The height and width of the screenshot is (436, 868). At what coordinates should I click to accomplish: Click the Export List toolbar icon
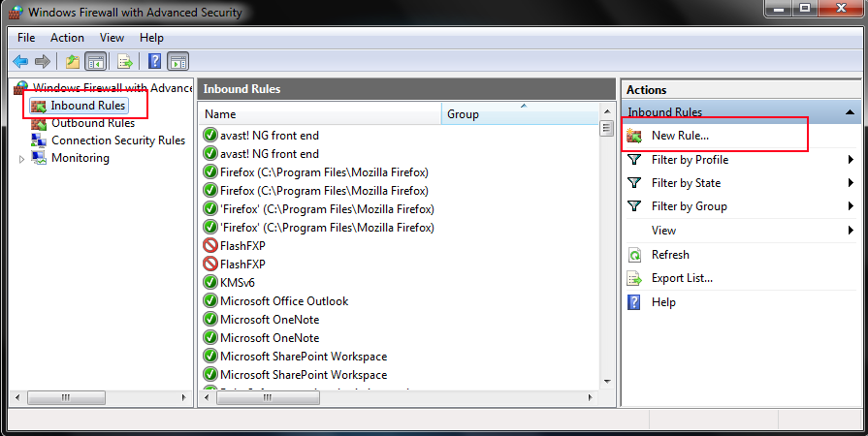pos(125,61)
